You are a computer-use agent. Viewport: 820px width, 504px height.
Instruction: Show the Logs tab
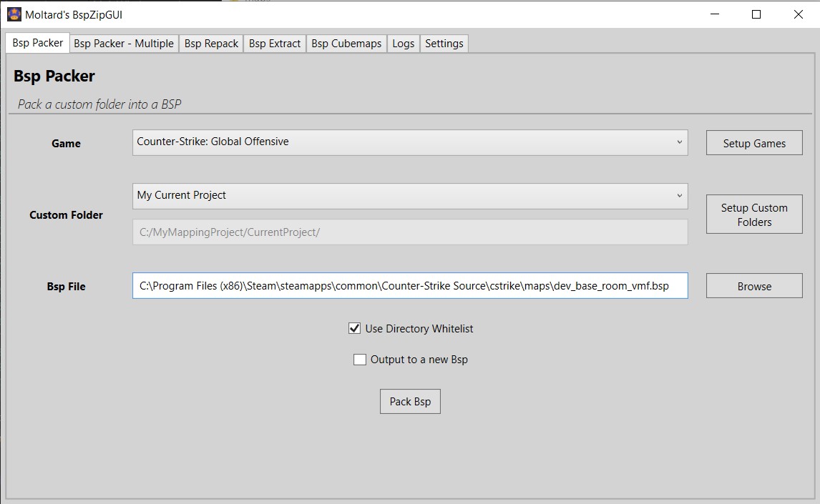point(403,44)
